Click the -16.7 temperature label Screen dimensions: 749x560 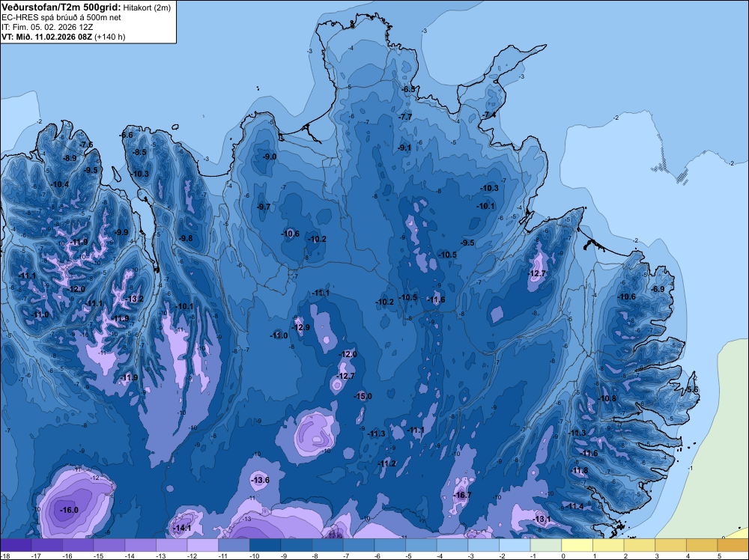tap(462, 495)
